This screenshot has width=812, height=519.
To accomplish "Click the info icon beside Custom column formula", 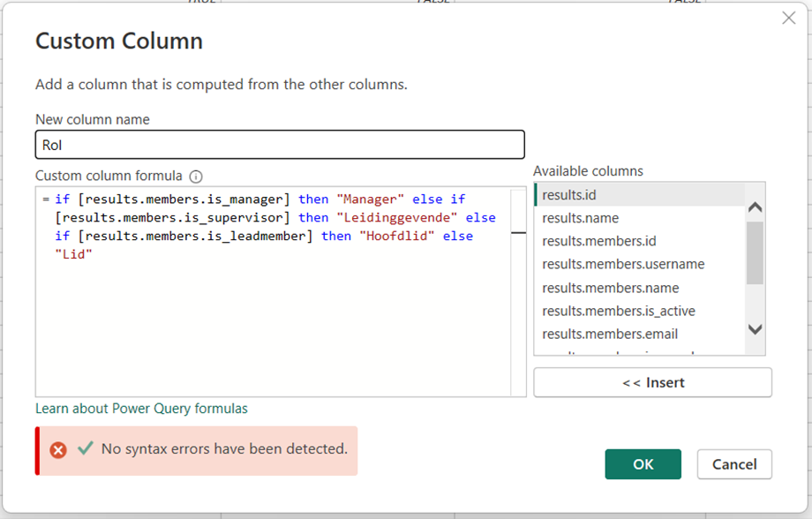I will (x=196, y=177).
